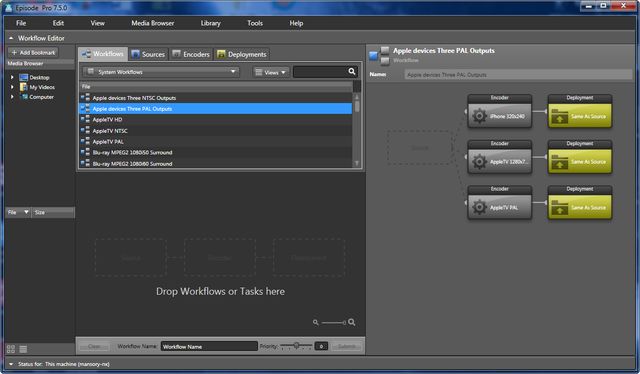Click workflow list scrollbar up arrow
The width and height of the screenshot is (640, 374).
pyautogui.click(x=357, y=97)
